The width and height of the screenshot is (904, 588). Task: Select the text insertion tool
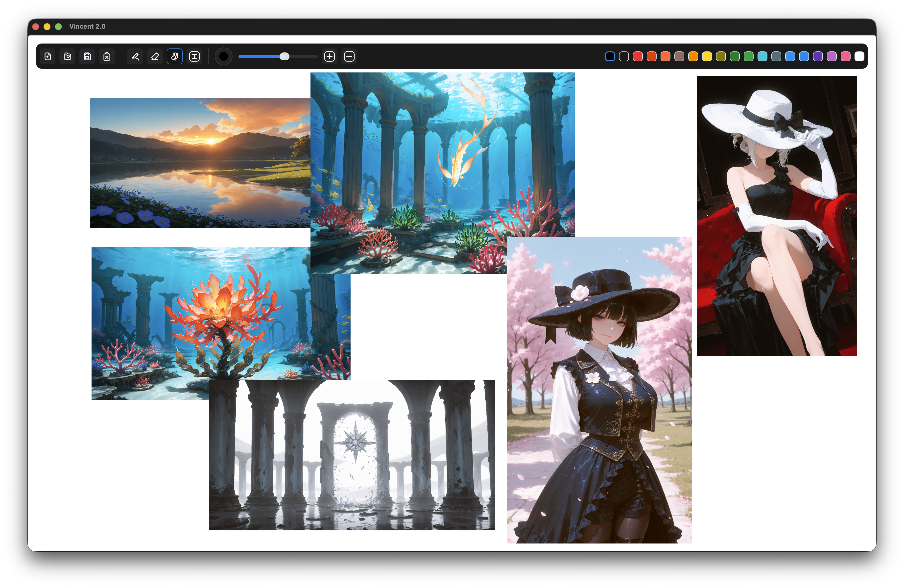[x=194, y=57]
